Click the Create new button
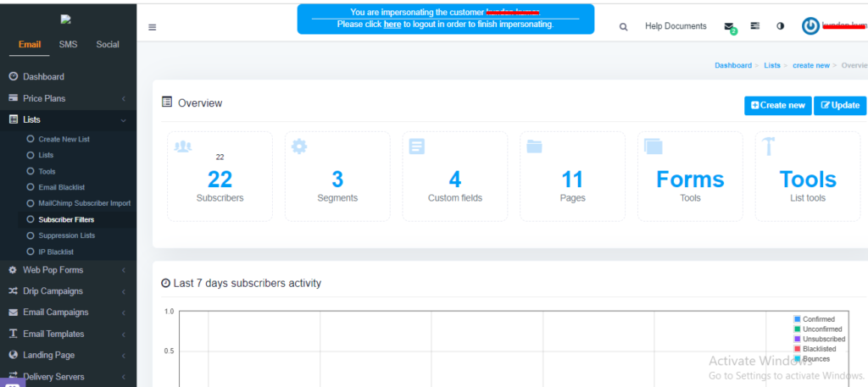 pyautogui.click(x=777, y=105)
